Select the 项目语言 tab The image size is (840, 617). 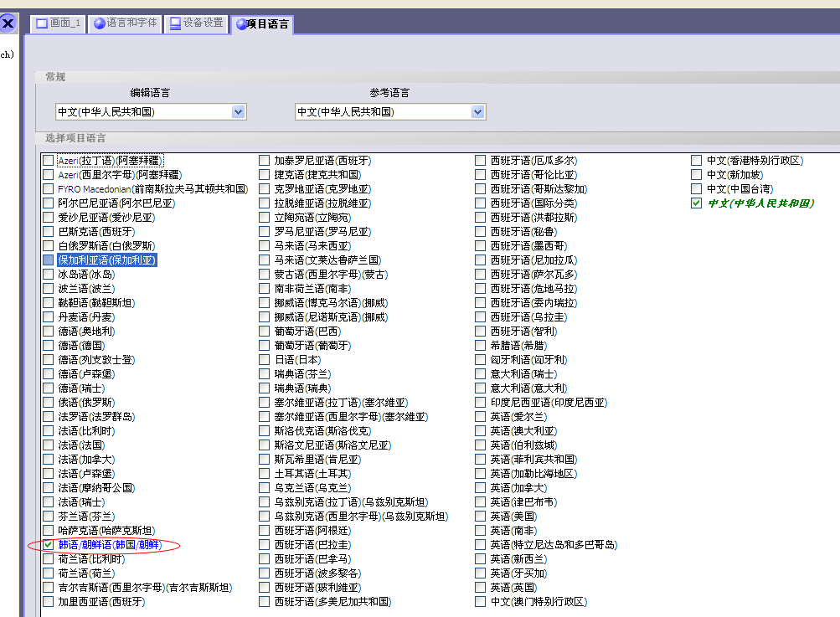[262, 24]
